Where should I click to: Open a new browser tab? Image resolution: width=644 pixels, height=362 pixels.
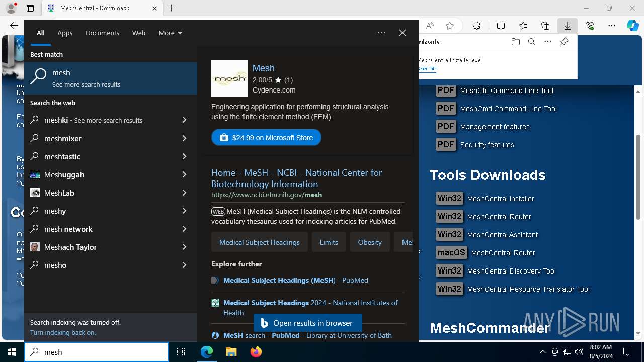pyautogui.click(x=172, y=8)
